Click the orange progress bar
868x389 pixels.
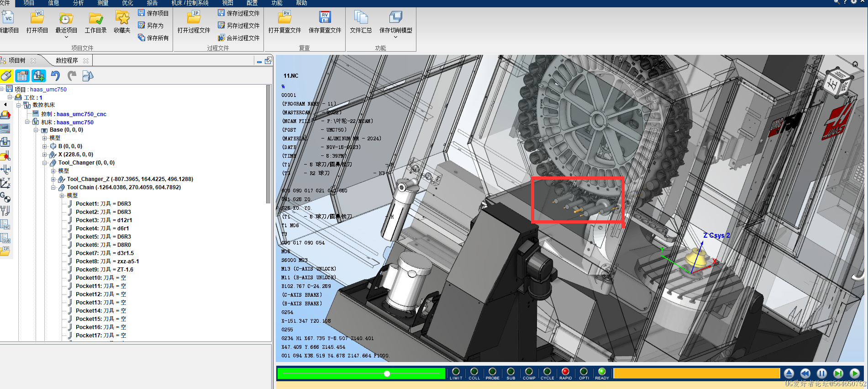point(696,373)
